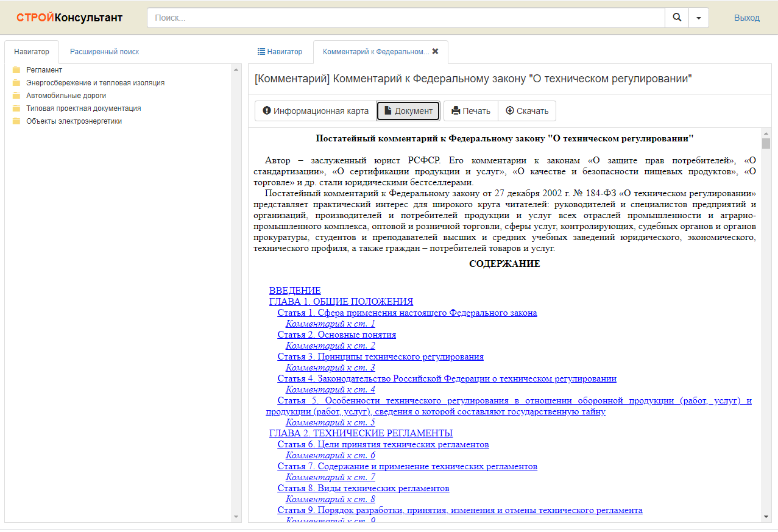
Task: Click the navigator panel scroll-down arrow
Action: click(236, 517)
